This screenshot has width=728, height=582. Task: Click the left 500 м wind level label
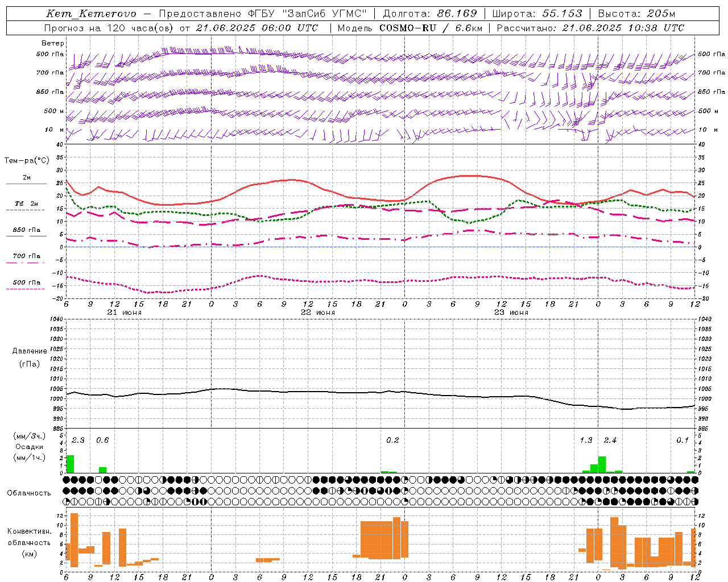pyautogui.click(x=54, y=111)
